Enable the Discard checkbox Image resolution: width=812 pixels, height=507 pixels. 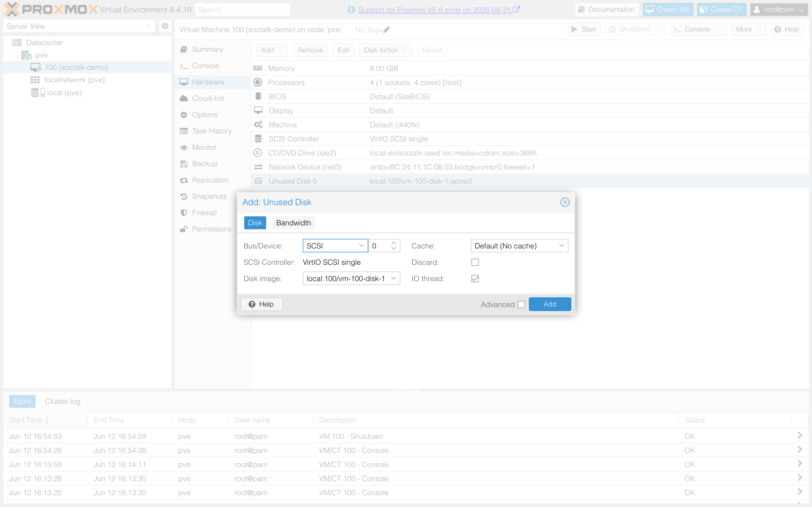[x=475, y=262]
